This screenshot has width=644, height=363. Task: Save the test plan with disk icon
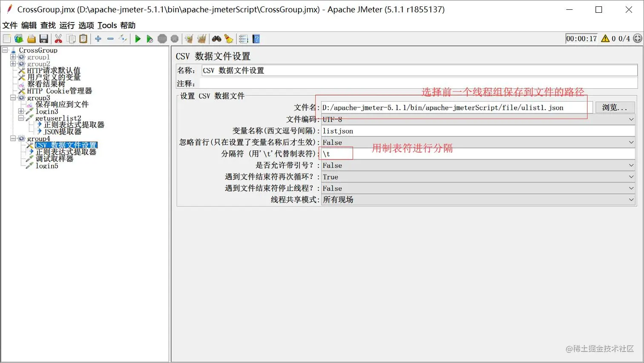pyautogui.click(x=44, y=38)
